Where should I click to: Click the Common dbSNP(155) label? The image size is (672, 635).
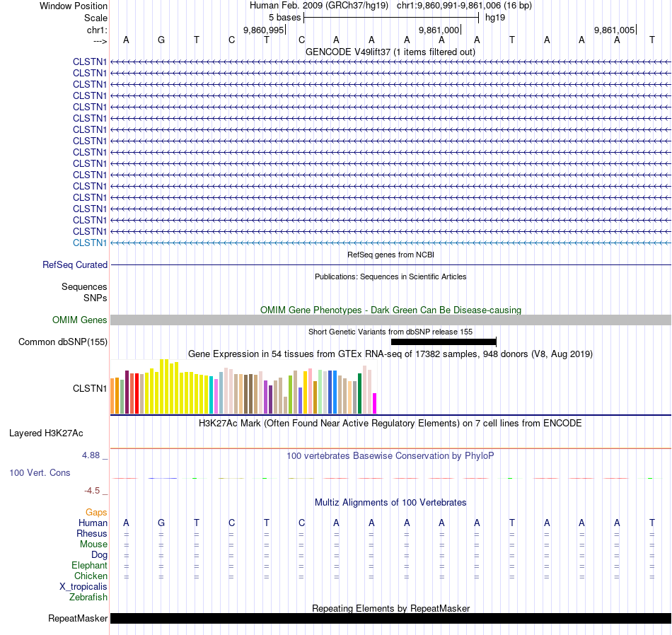coord(63,342)
